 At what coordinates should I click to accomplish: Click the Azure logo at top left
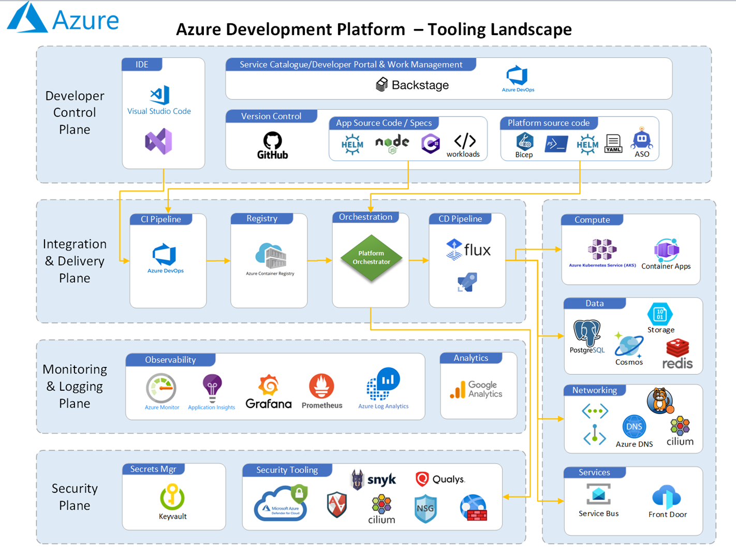coord(63,18)
